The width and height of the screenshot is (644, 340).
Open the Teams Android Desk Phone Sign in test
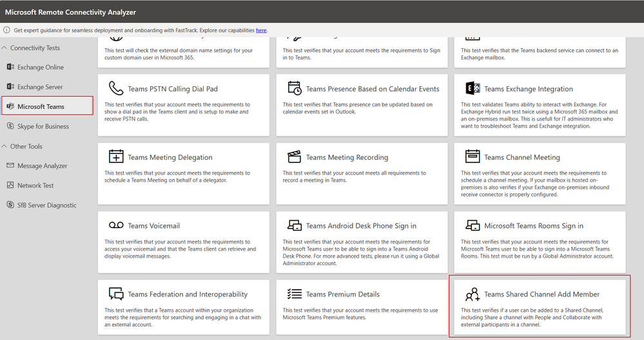(x=362, y=242)
